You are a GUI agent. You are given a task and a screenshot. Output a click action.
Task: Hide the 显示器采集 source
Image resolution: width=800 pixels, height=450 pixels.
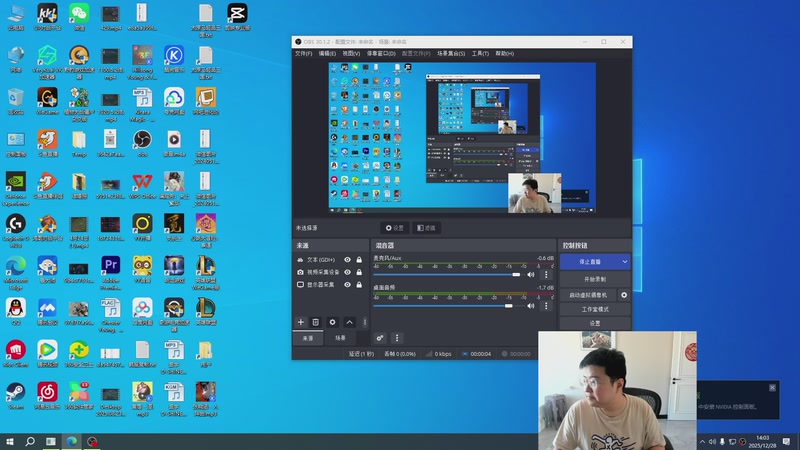347,285
